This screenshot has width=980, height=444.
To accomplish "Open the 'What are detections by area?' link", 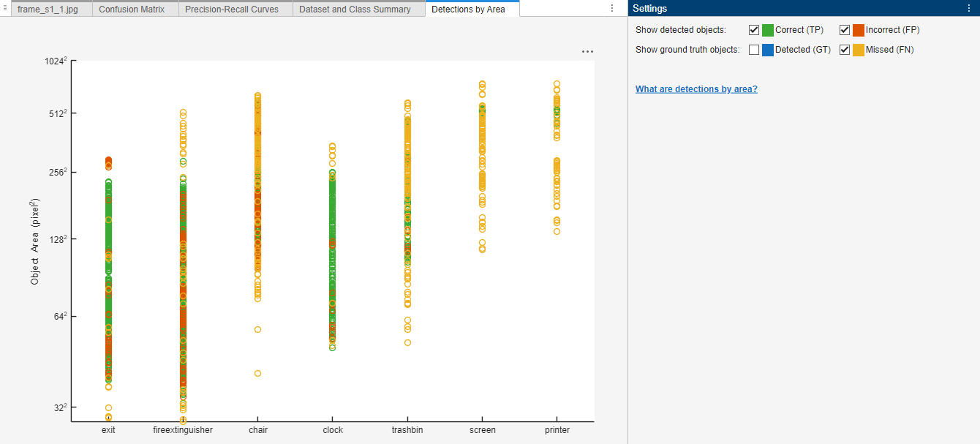I will pyautogui.click(x=696, y=89).
